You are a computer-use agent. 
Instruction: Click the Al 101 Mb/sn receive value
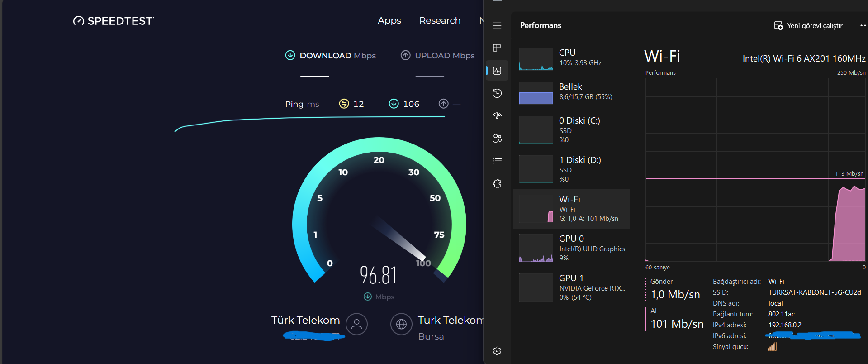[677, 324]
